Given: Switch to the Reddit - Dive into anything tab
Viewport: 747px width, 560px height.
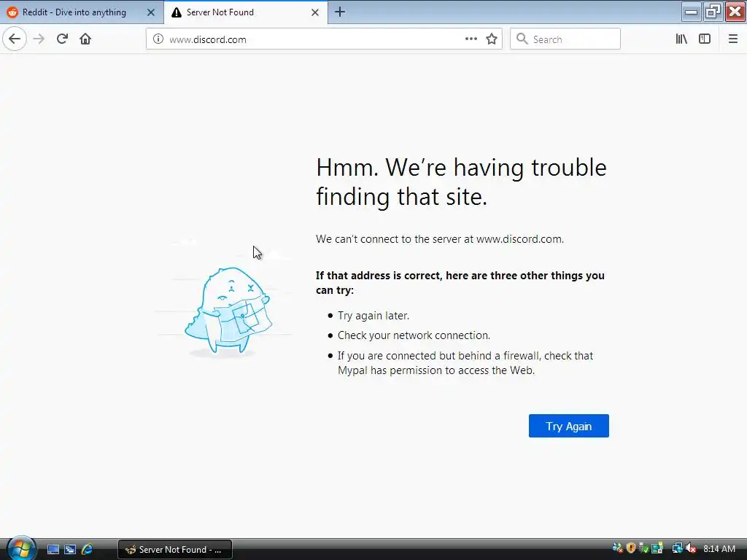Looking at the screenshot, I should [x=82, y=12].
